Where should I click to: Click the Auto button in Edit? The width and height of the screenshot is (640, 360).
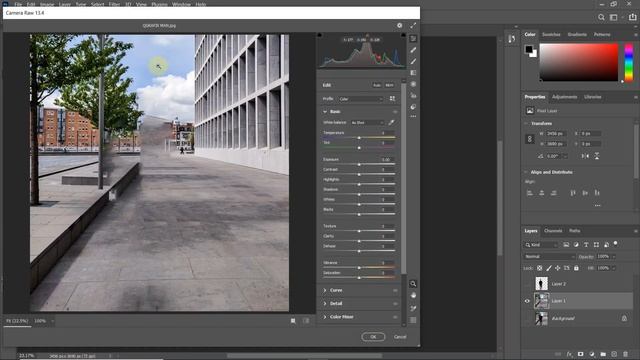click(x=377, y=85)
